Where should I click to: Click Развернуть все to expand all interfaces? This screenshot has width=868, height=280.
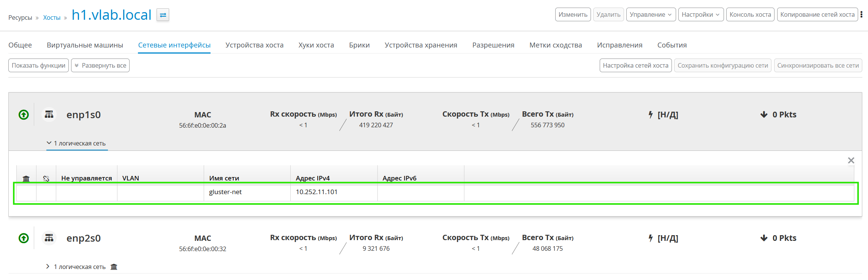(100, 65)
